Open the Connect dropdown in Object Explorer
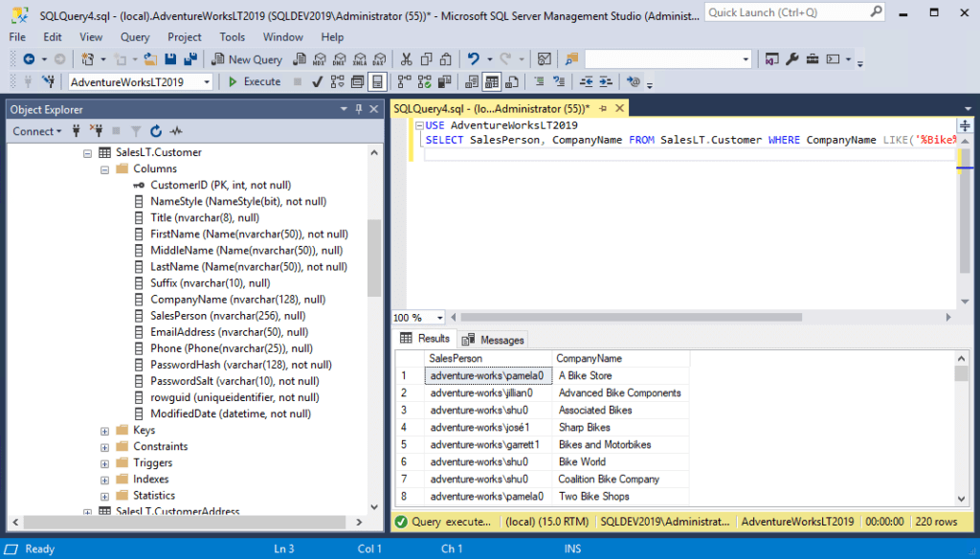This screenshot has height=559, width=980. pos(37,131)
